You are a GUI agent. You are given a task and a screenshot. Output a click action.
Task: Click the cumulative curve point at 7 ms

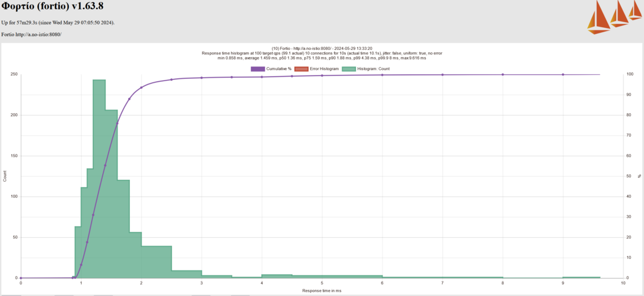click(442, 75)
